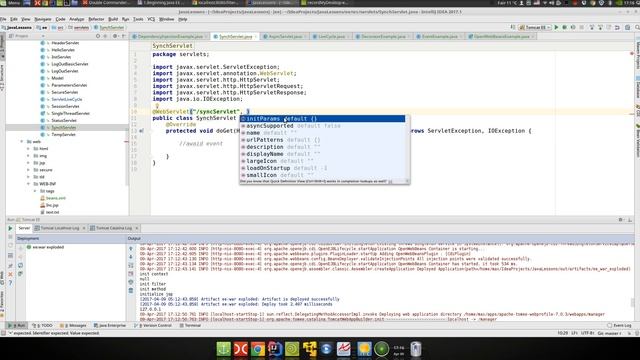
Task: Switch to DependencyInjectionExample.java tab
Action: [x=170, y=37]
